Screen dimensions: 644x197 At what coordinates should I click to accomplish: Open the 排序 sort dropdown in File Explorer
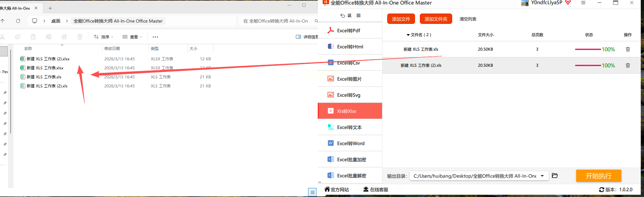[x=103, y=37]
